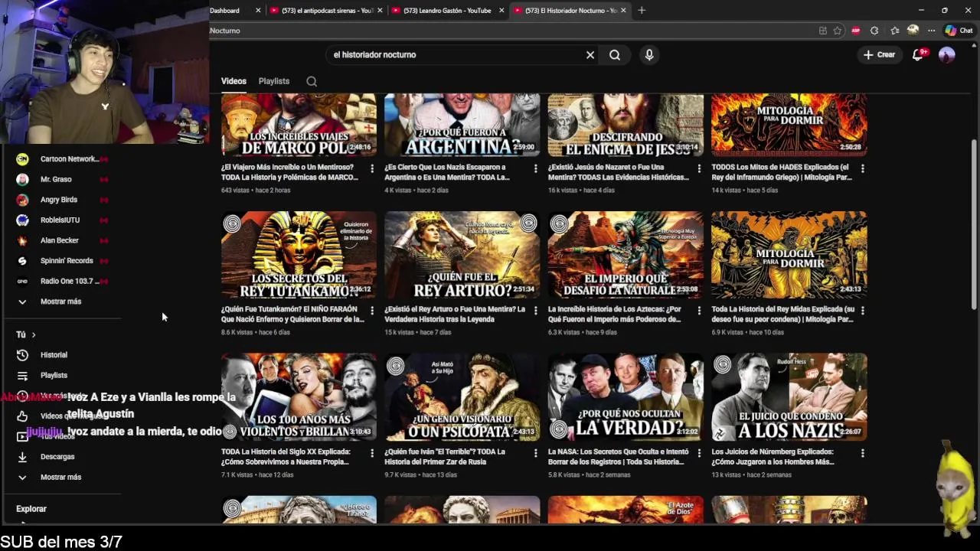980x551 pixels.
Task: Open Alan Becker subscription
Action: 61,240
